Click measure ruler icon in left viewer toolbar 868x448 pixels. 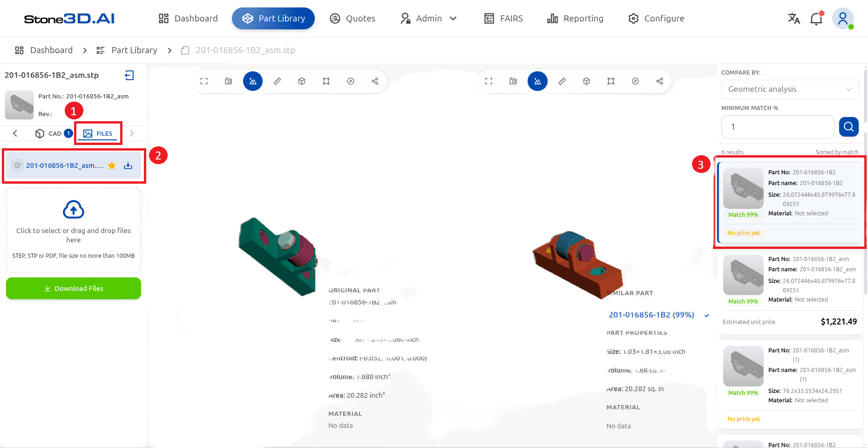click(x=278, y=81)
